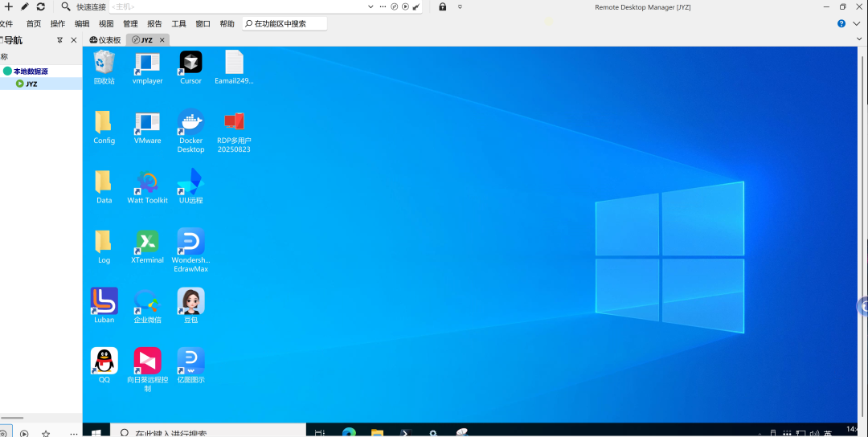
Task: Select the Docker Desktop shortcut
Action: [x=190, y=131]
